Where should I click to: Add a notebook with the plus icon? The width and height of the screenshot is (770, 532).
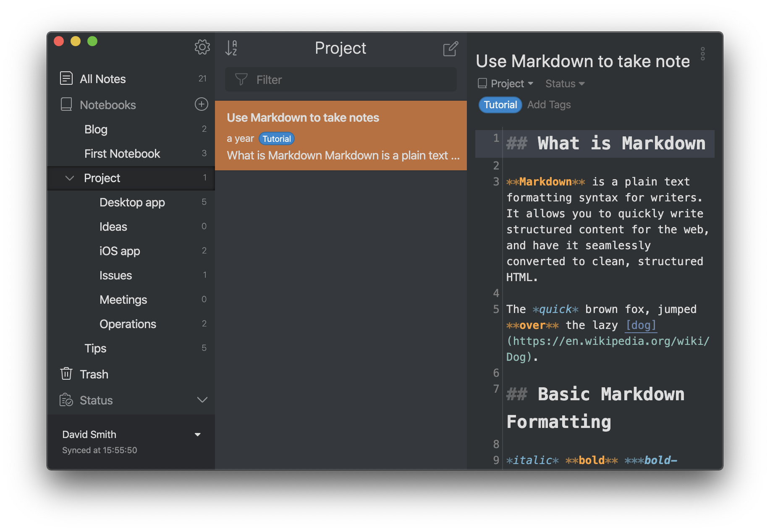[202, 104]
